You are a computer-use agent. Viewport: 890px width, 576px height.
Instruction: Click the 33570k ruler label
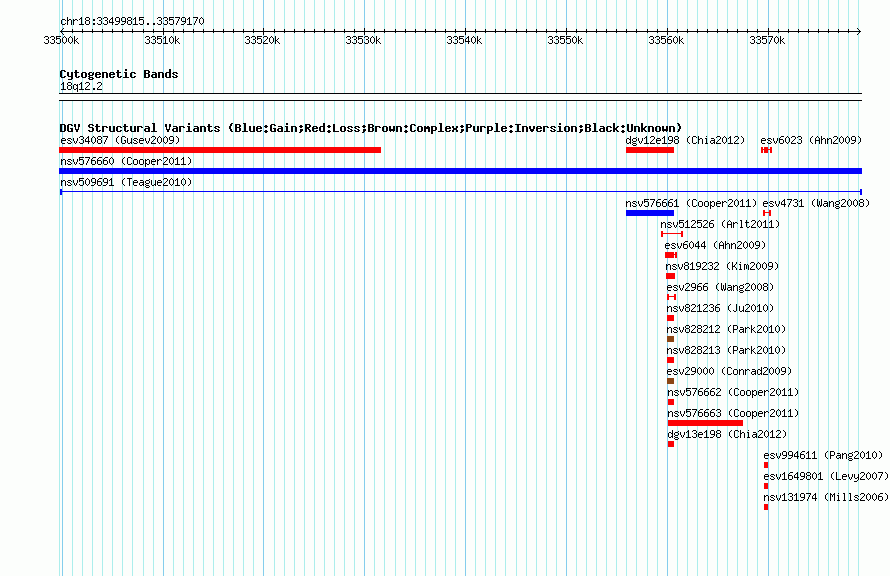coord(767,40)
